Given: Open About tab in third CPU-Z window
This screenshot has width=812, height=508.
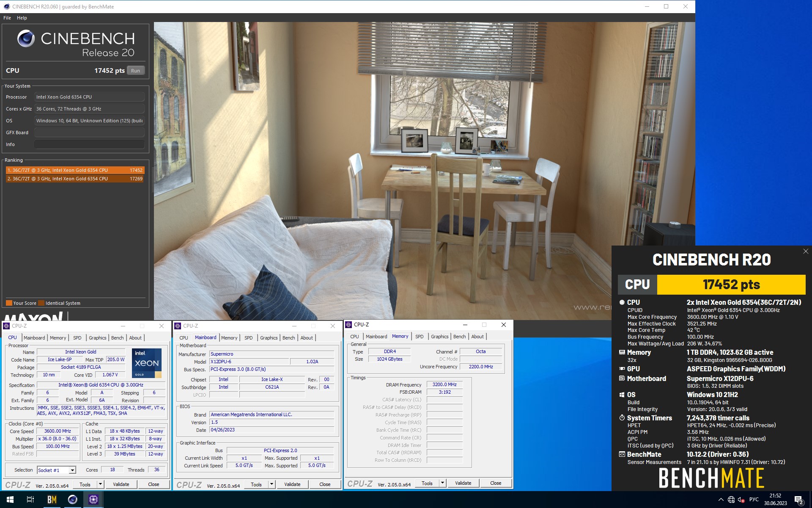Looking at the screenshot, I should 477,337.
